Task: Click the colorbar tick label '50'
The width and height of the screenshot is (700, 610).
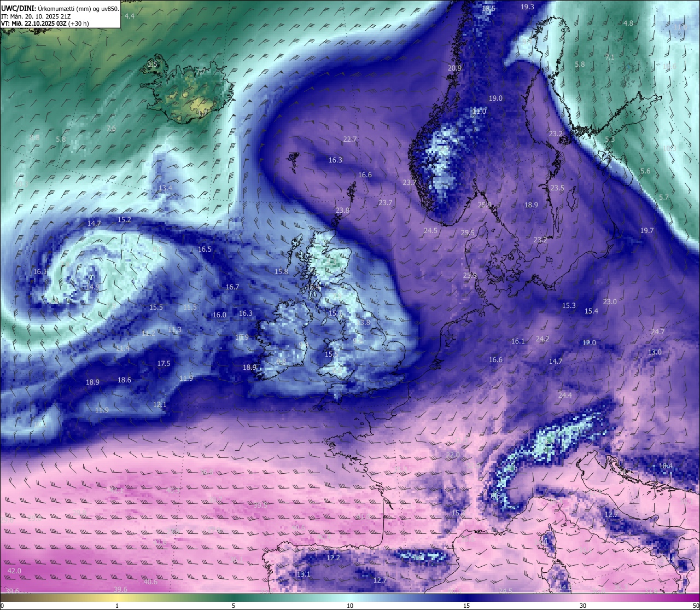Action: pyautogui.click(x=696, y=606)
